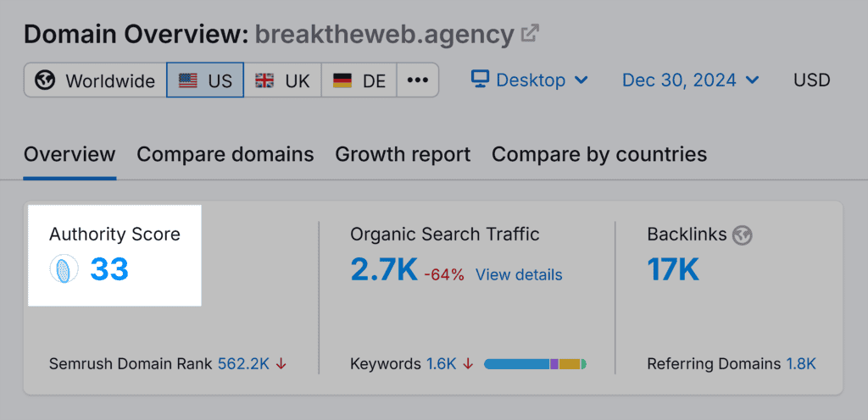Switch to Compare domains tab

click(x=225, y=155)
